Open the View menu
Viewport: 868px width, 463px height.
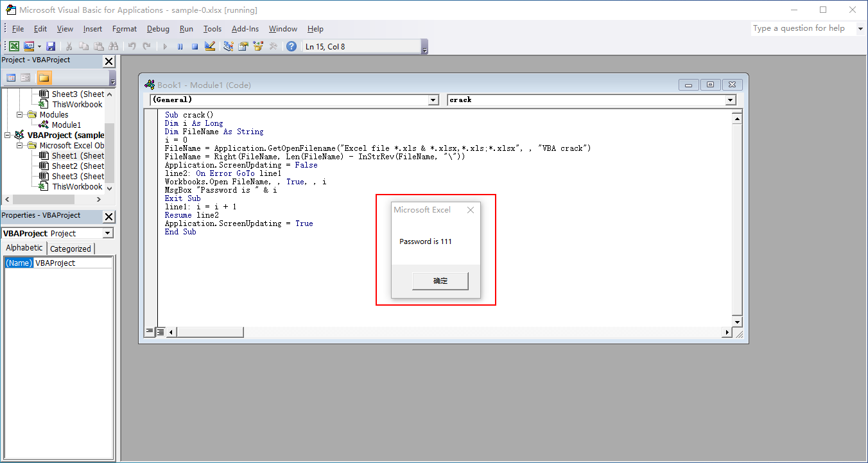tap(65, 29)
